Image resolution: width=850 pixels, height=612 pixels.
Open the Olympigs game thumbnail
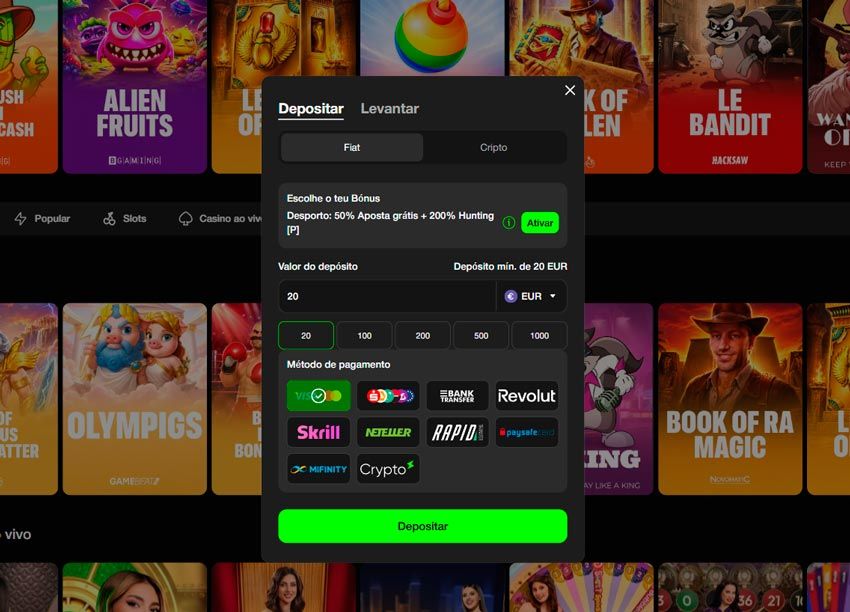[135, 399]
